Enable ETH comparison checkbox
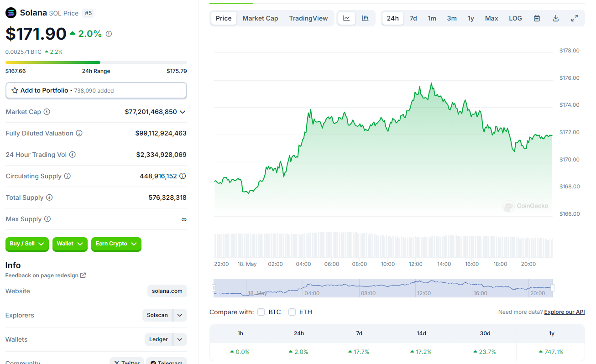This screenshot has width=596, height=364. tap(292, 312)
